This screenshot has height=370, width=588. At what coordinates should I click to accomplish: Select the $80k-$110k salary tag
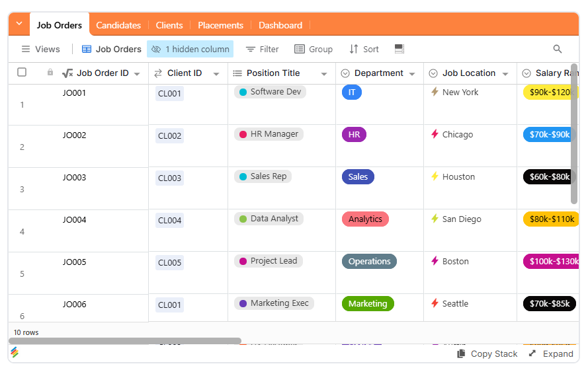[550, 219]
